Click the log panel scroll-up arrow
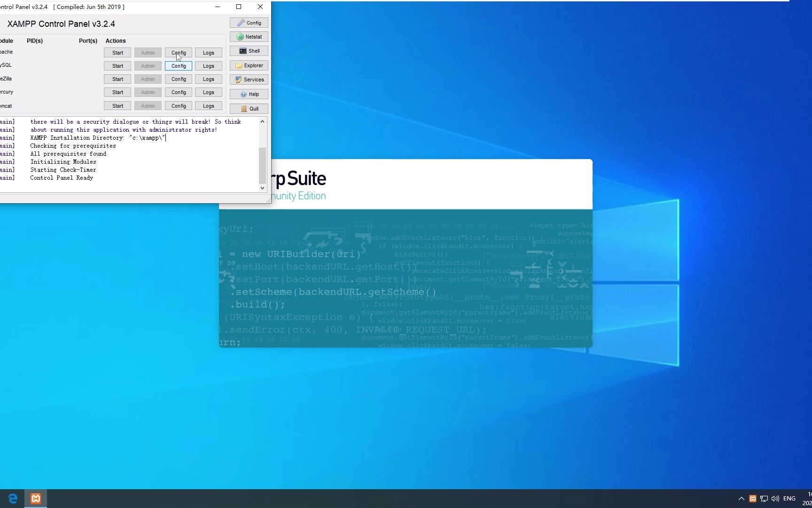Viewport: 812px width, 508px height. (x=262, y=121)
